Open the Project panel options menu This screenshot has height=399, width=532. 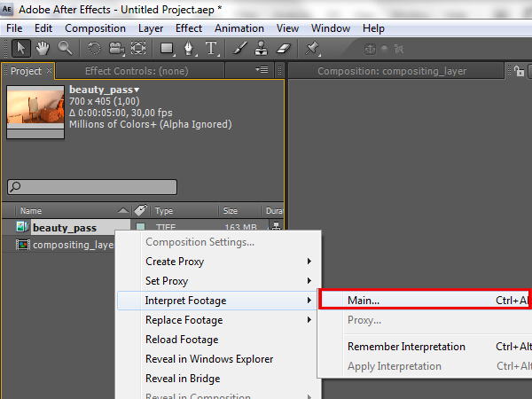[262, 70]
